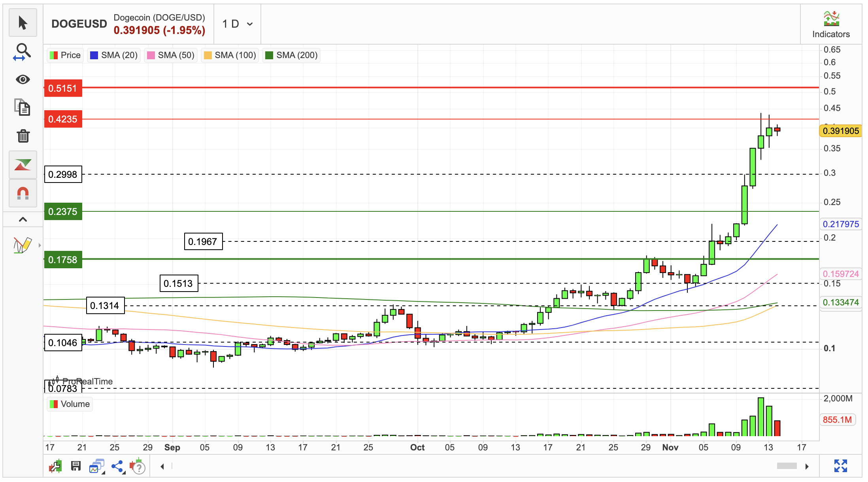
Task: Click the 0.5151 resistance level label
Action: [63, 88]
